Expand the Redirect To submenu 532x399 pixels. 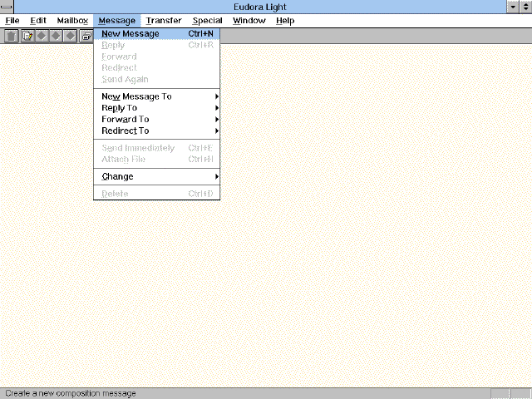click(157, 131)
